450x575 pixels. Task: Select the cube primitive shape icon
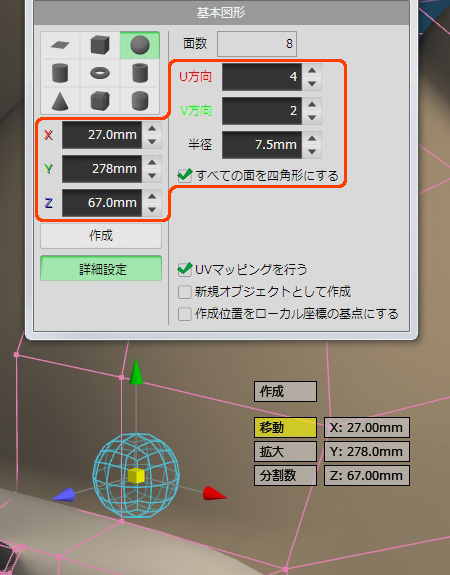click(x=100, y=45)
